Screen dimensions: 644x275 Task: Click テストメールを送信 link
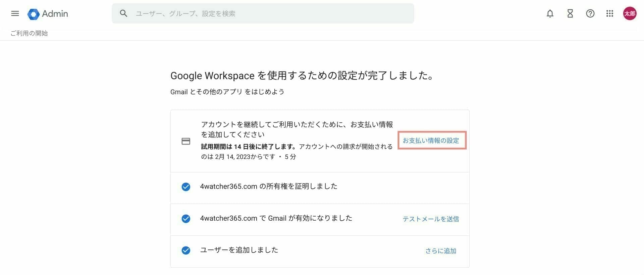(x=431, y=219)
